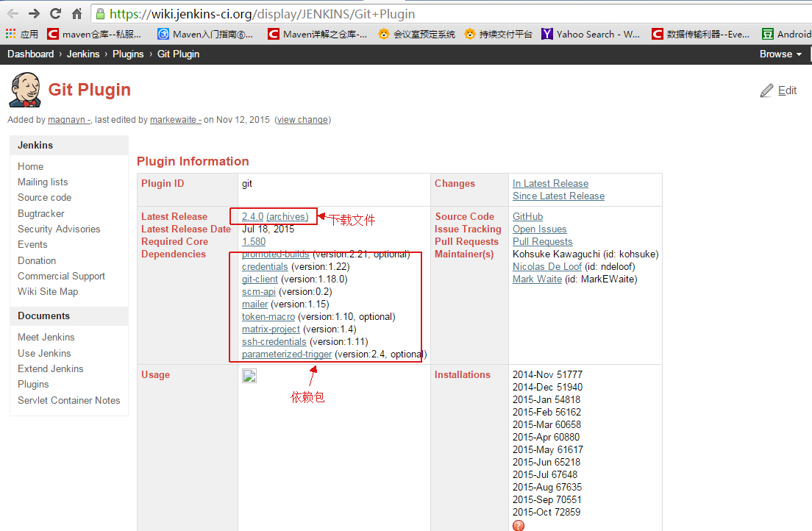Screen dimensions: 812x531
Task: Go to Dashboard breadcrumb
Action: click(x=31, y=54)
